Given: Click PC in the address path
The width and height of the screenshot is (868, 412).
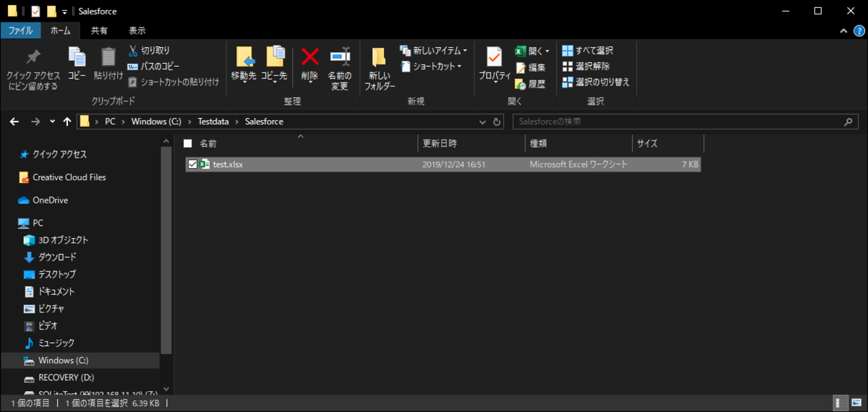Looking at the screenshot, I should (x=110, y=122).
